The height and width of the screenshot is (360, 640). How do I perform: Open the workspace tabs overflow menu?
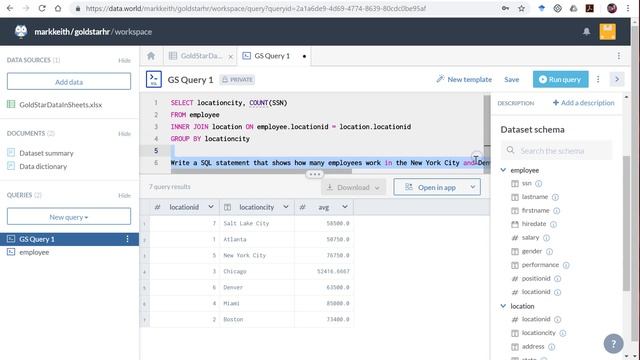(619, 56)
